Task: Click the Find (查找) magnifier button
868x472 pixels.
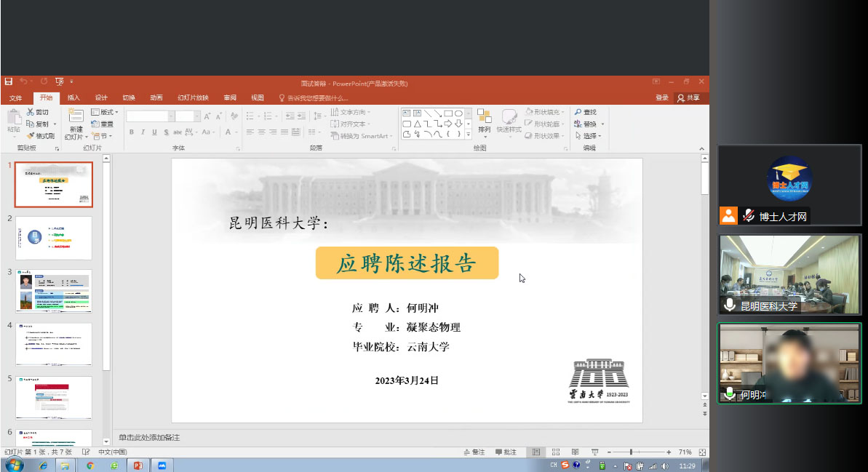Action: click(x=586, y=112)
